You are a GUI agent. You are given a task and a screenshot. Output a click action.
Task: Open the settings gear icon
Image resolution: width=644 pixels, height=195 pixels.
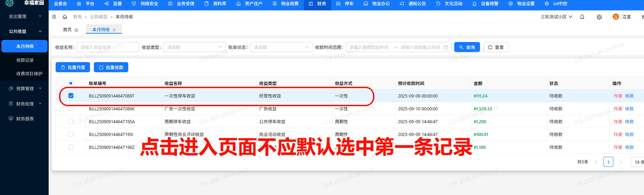pyautogui.click(x=599, y=17)
